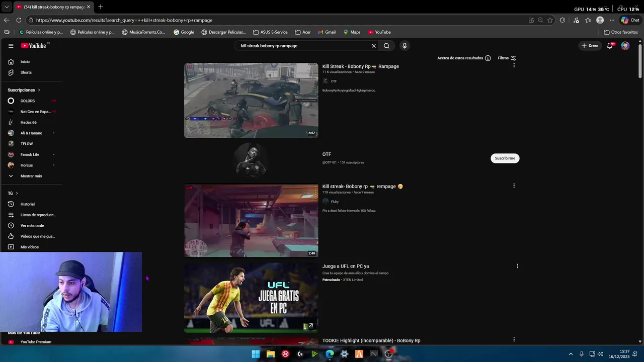Image resolution: width=644 pixels, height=362 pixels.
Task: Play the Kill Streak - Bobony Rp Rampage thumbnail
Action: pyautogui.click(x=251, y=101)
